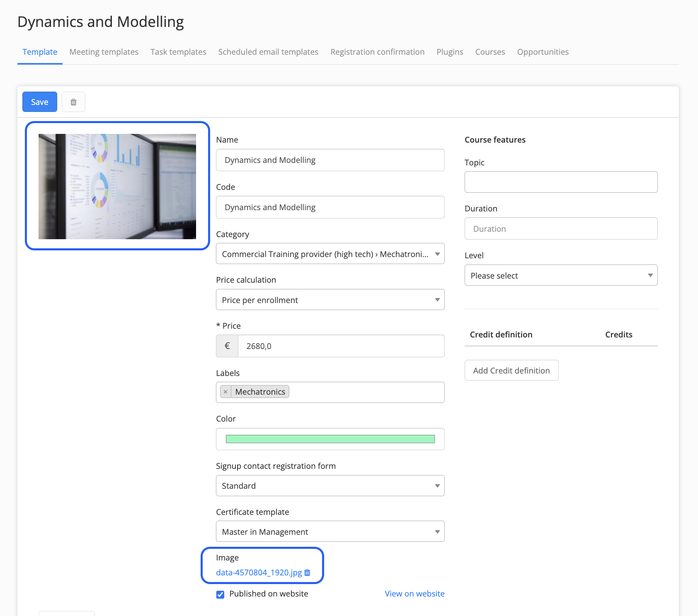Viewport: 698px width, 616px height.
Task: Open the Registration confirmation tab
Action: [x=378, y=52]
